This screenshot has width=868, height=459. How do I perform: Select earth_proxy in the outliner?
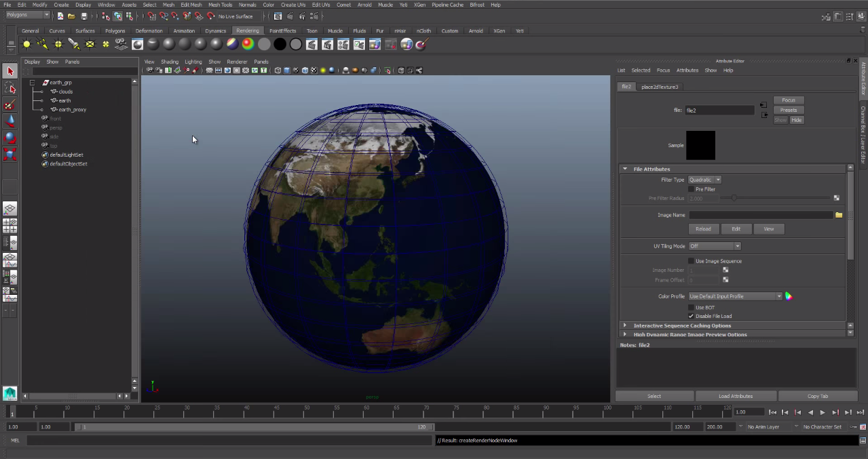pyautogui.click(x=72, y=109)
